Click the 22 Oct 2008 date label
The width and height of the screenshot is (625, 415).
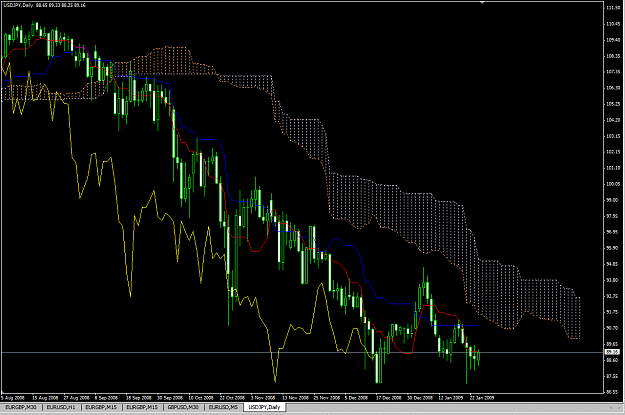tap(232, 398)
